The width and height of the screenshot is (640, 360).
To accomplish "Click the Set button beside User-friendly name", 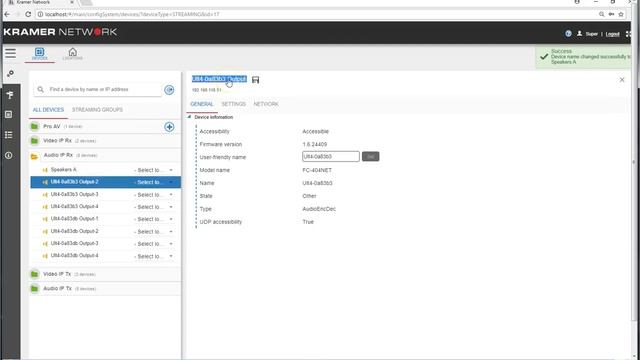I will coord(371,156).
